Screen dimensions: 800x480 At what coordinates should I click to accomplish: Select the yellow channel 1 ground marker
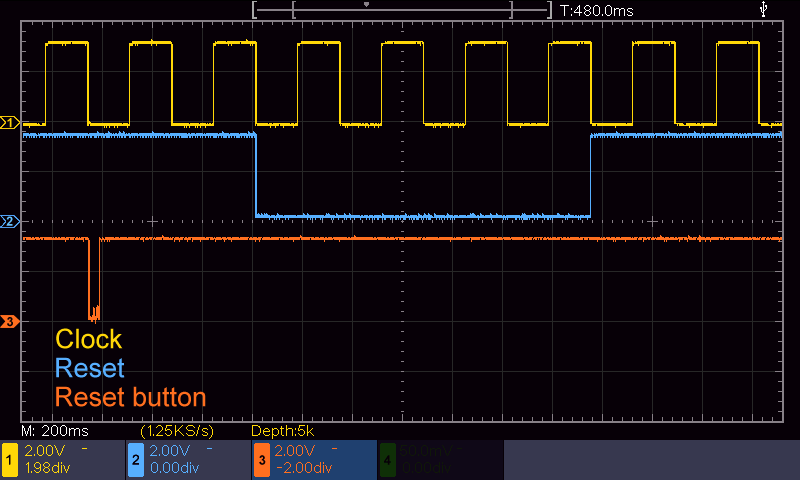[10, 123]
